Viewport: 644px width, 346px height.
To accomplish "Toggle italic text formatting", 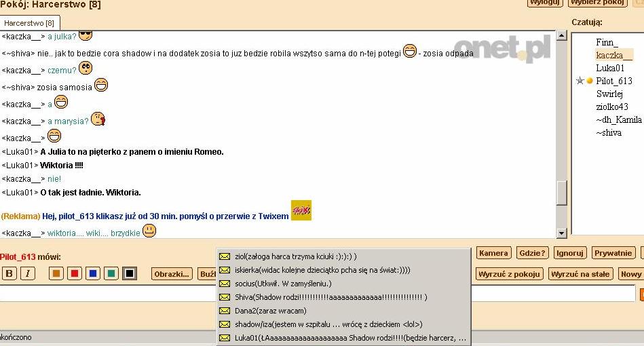I will (27, 273).
